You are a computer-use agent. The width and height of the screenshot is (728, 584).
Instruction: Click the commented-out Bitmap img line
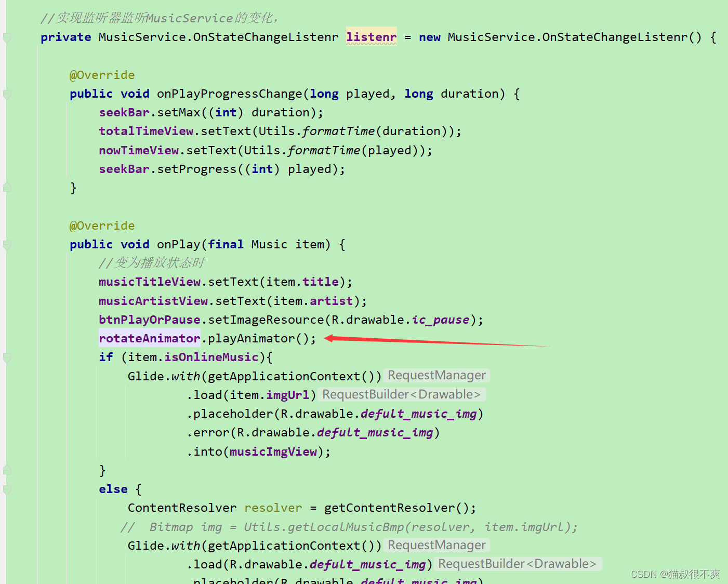pos(349,527)
